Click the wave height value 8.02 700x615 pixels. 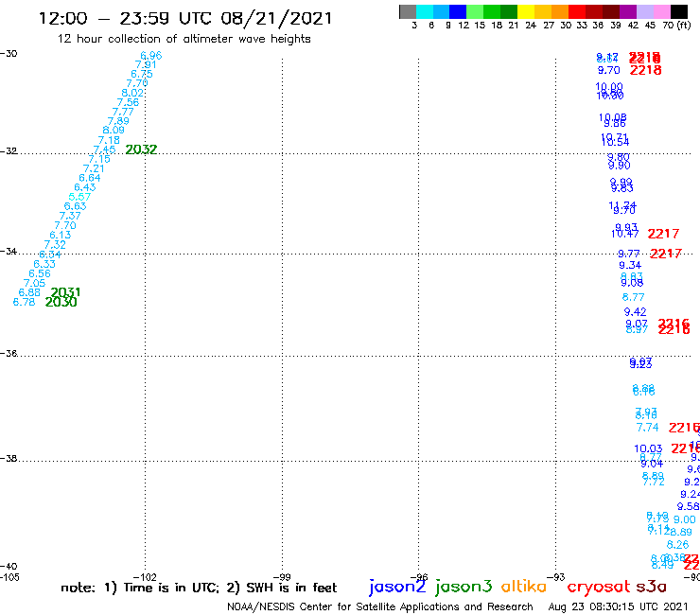coord(132,93)
